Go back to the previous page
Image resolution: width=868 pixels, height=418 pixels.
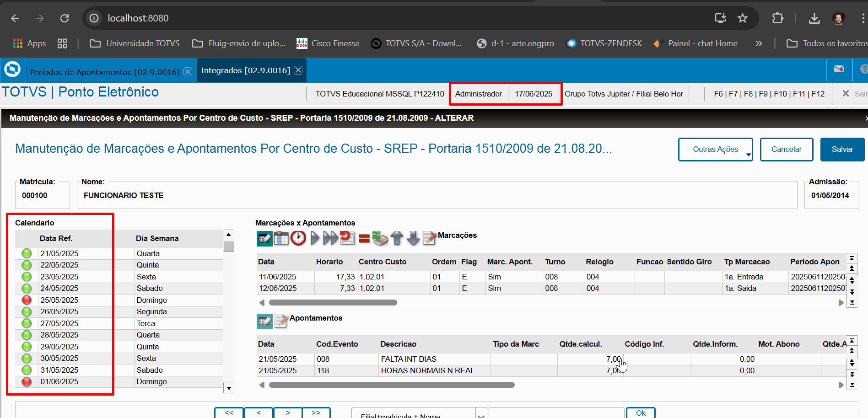15,18
